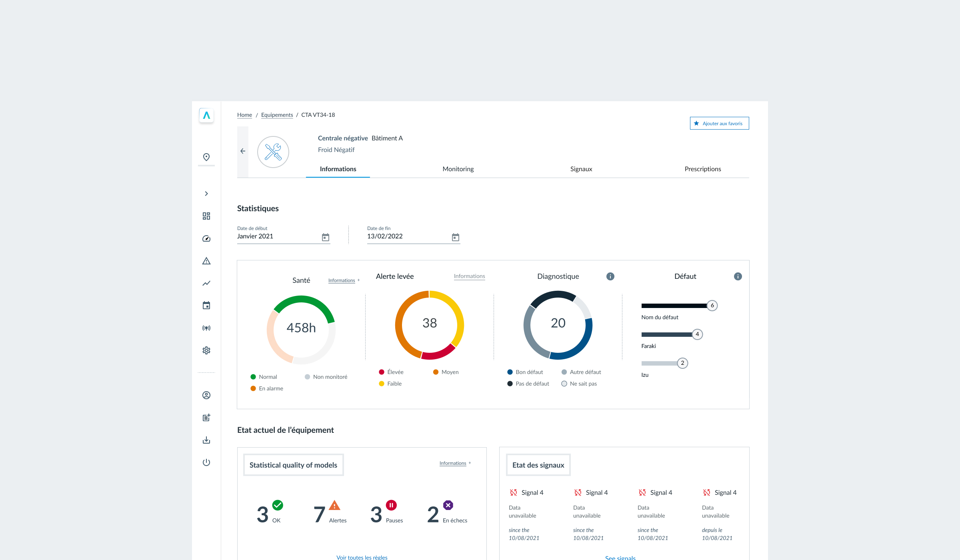960x560 pixels.
Task: Click the signal broadcast sidebar icon
Action: pyautogui.click(x=206, y=328)
